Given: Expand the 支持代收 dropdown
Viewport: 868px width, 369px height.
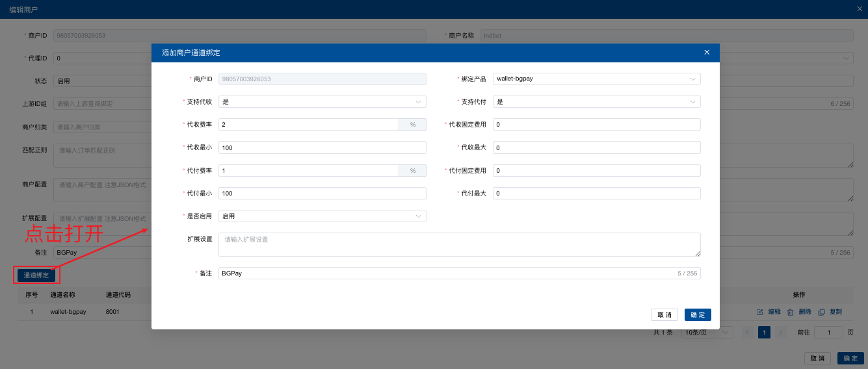Looking at the screenshot, I should [x=322, y=101].
